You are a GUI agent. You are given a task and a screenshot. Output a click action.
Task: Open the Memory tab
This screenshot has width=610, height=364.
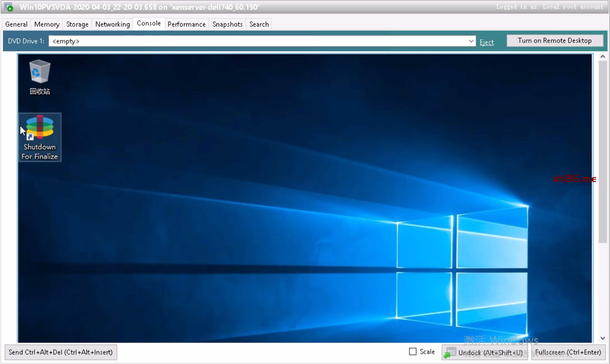click(47, 24)
